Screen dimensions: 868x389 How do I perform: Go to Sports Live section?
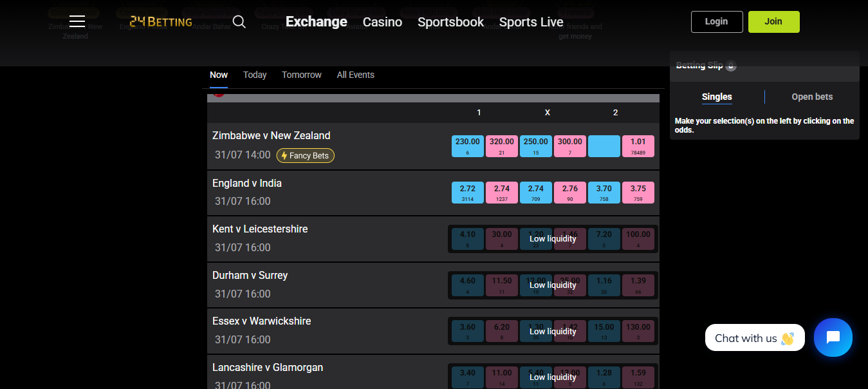(531, 21)
